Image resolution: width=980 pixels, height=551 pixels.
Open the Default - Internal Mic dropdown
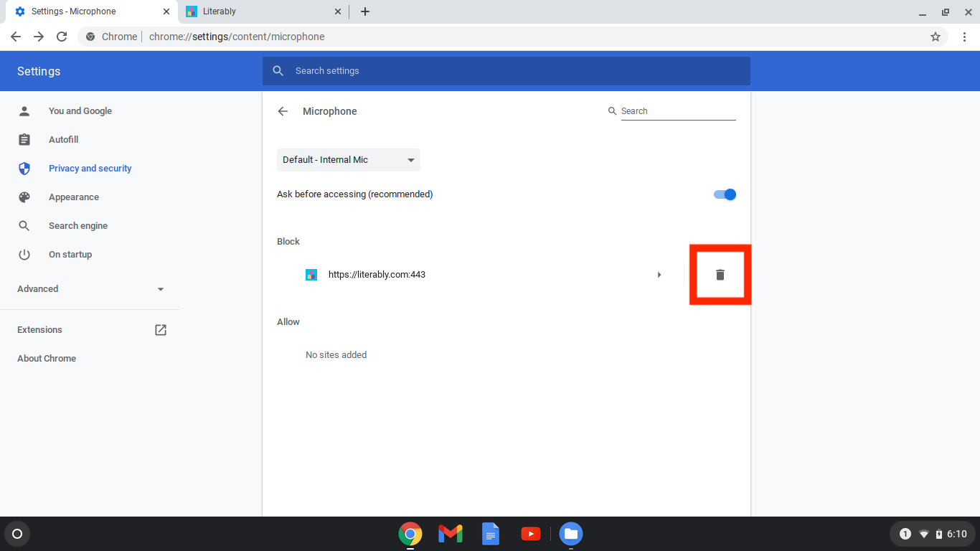[349, 160]
